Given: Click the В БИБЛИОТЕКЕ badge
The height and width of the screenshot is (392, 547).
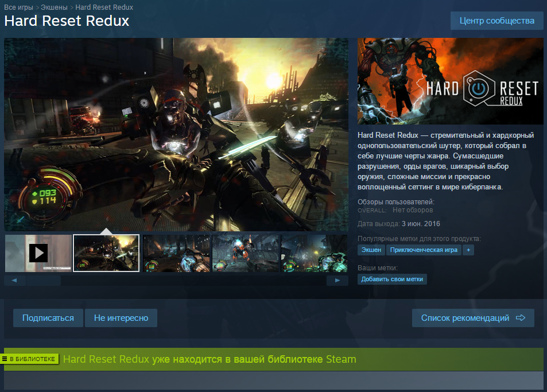Looking at the screenshot, I should tap(29, 359).
